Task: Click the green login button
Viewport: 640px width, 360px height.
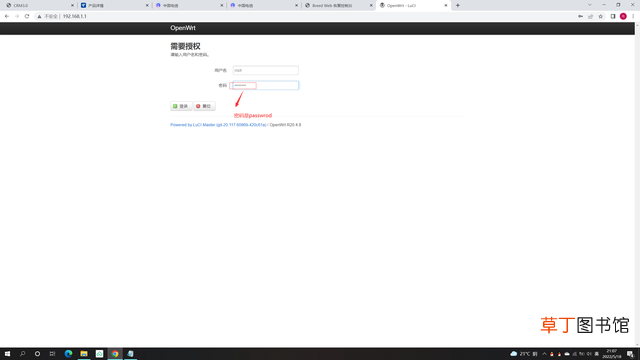Action: [181, 106]
